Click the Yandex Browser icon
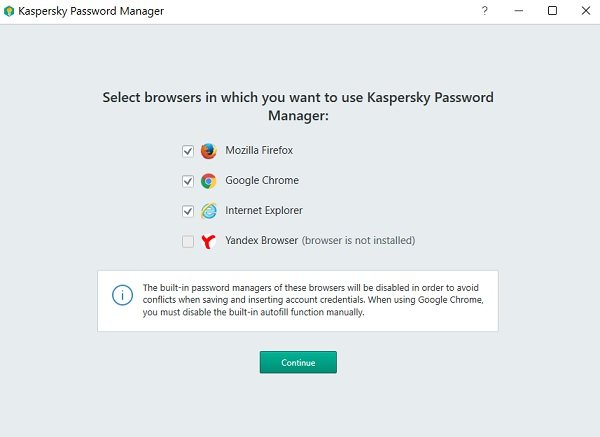600x437 pixels. [x=208, y=241]
